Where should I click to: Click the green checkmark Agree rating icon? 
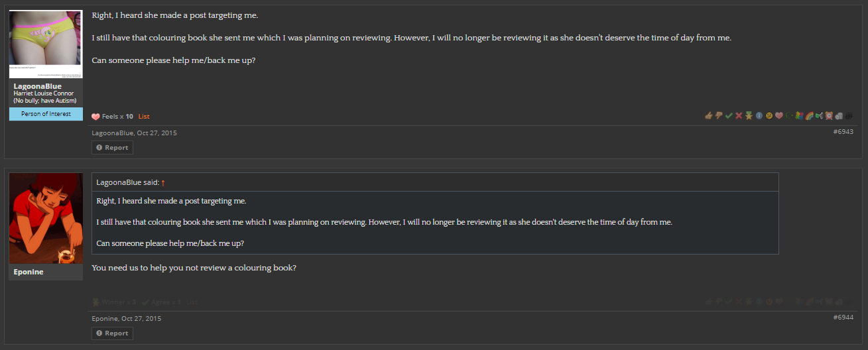[x=729, y=115]
